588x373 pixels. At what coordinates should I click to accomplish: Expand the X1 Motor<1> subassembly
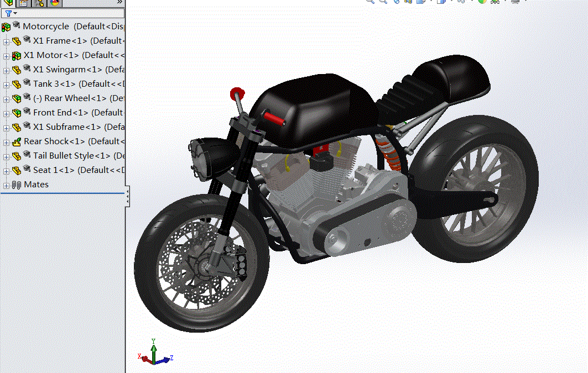coord(6,56)
